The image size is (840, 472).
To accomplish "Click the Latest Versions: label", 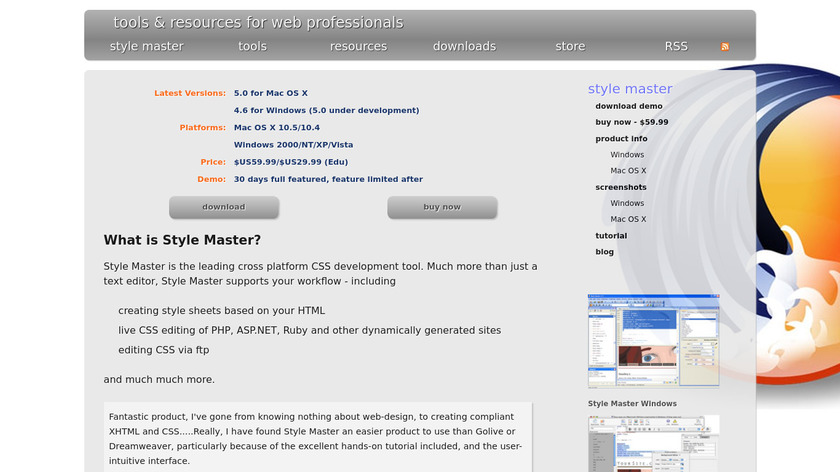I will coord(190,93).
